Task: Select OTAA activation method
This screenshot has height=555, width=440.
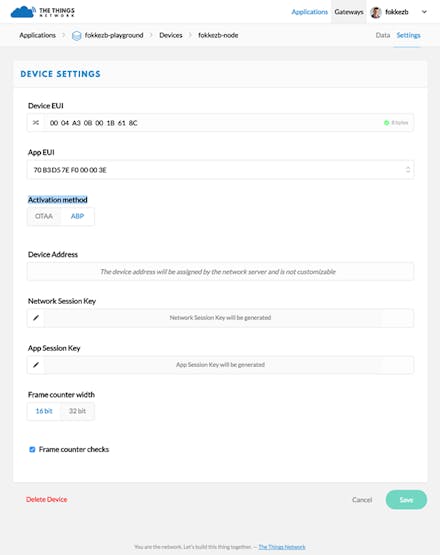Action: click(x=44, y=216)
